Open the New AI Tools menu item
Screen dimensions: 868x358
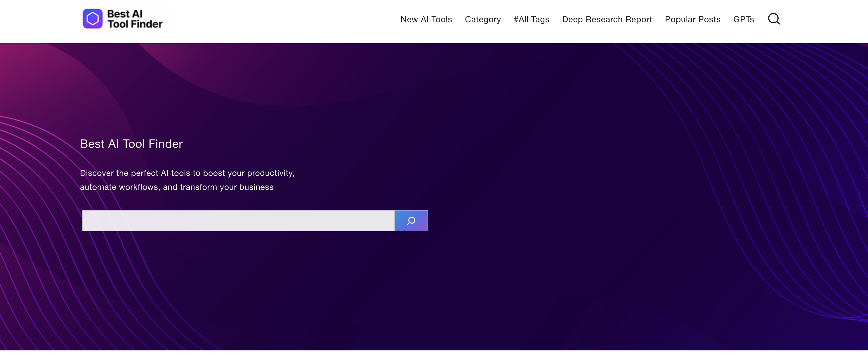(426, 19)
